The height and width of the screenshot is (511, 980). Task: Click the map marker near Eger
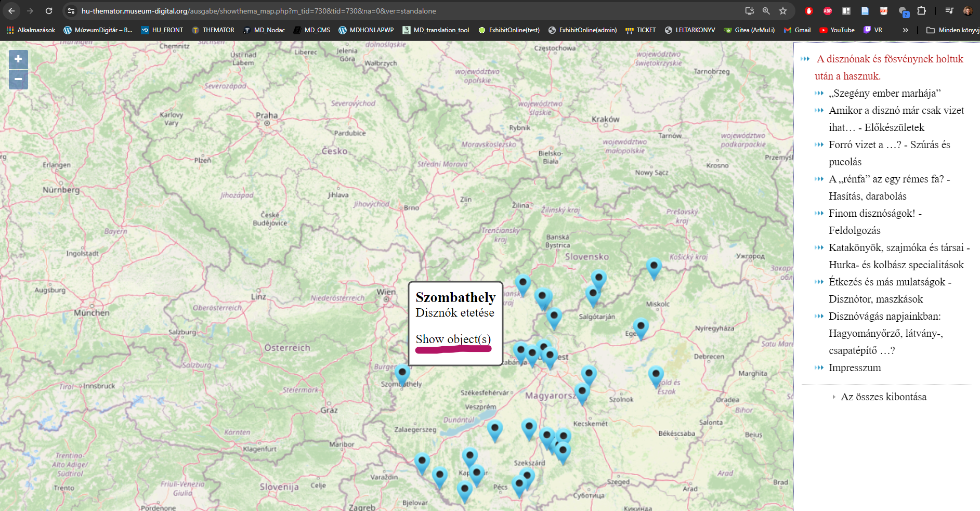pos(641,327)
